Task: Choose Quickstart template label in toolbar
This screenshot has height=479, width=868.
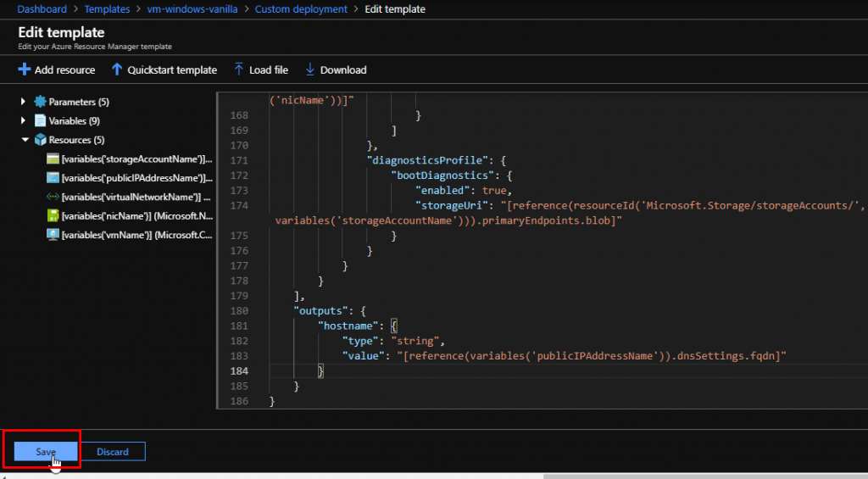Action: pos(172,70)
